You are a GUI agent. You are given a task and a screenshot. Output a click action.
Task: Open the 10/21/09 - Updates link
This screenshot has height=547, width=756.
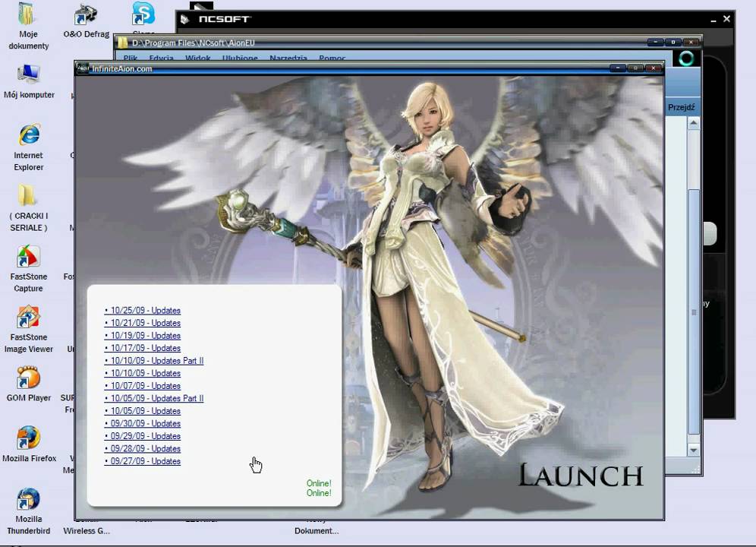click(142, 323)
